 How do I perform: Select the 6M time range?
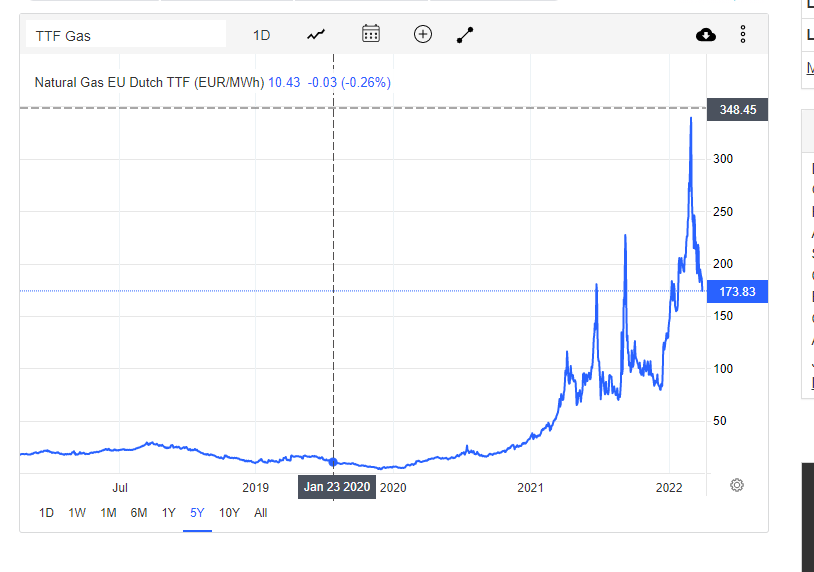coord(139,513)
